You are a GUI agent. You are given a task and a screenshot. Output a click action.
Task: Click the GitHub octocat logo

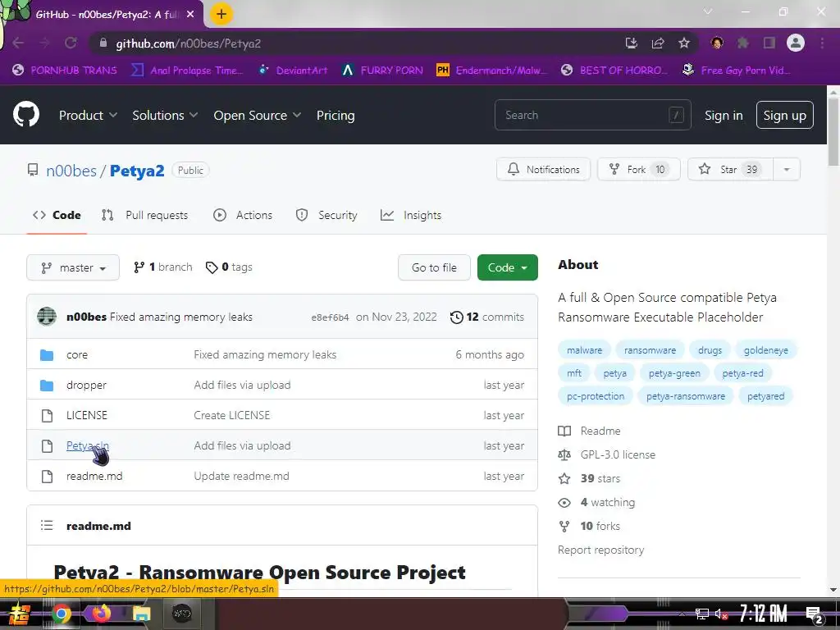pyautogui.click(x=26, y=115)
